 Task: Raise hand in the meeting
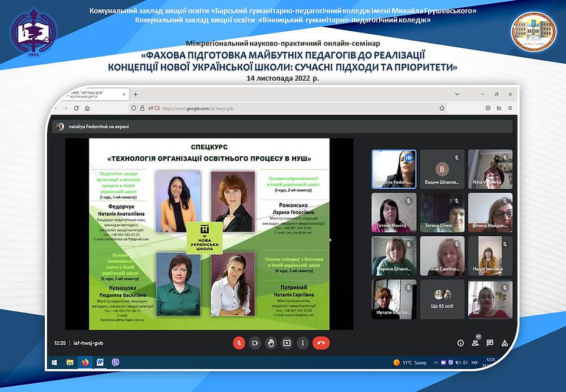coord(271,343)
